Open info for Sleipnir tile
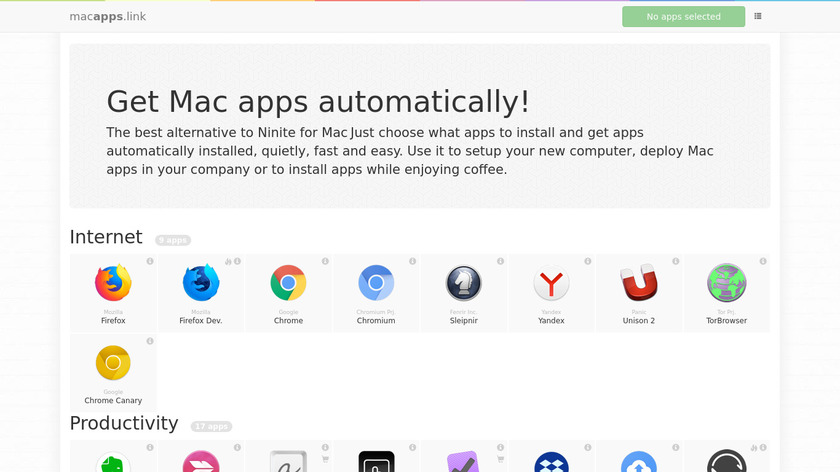The height and width of the screenshot is (472, 840). click(500, 261)
